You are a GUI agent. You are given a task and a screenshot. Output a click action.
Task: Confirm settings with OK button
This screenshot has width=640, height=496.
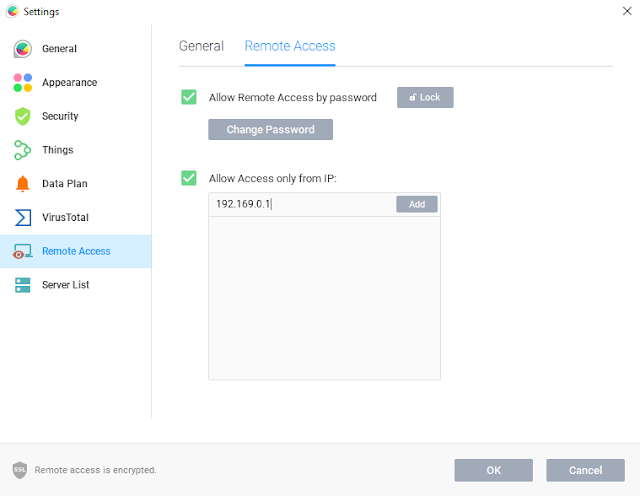tap(493, 470)
